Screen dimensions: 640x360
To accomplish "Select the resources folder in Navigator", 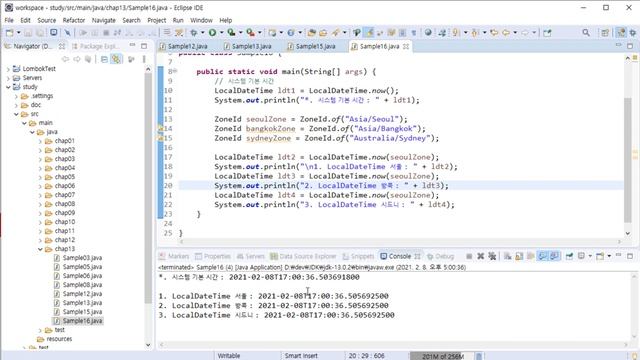I will 54,339.
